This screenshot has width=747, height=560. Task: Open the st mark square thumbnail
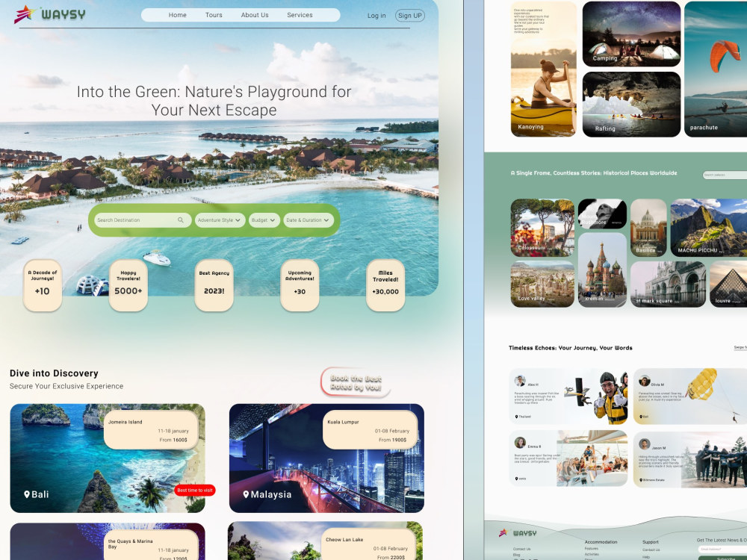[668, 284]
